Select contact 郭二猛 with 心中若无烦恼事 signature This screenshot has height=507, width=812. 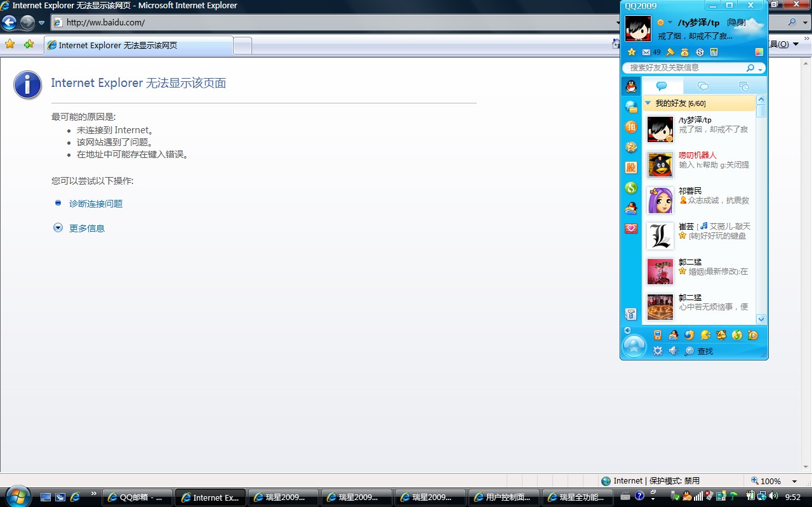pos(698,306)
